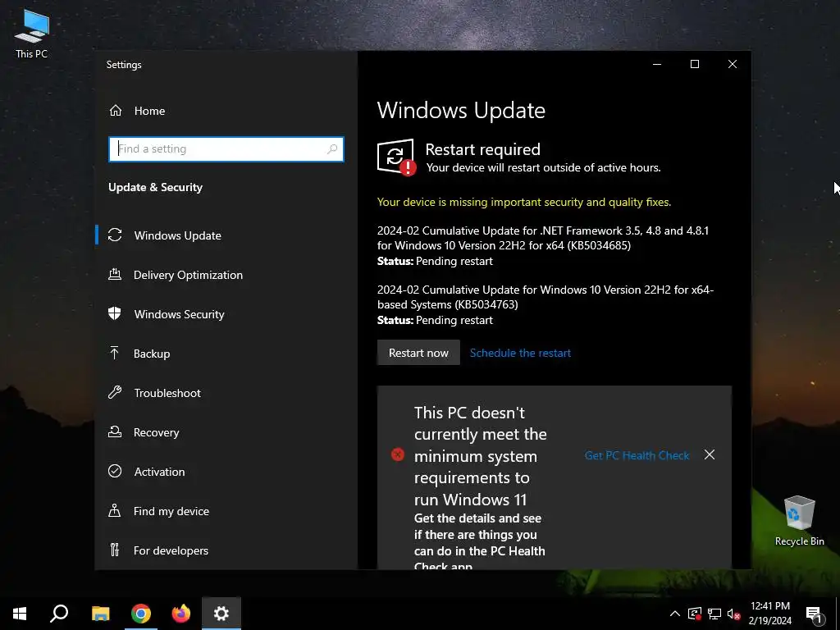Open taskbar Search
This screenshot has height=630, width=840.
click(59, 614)
